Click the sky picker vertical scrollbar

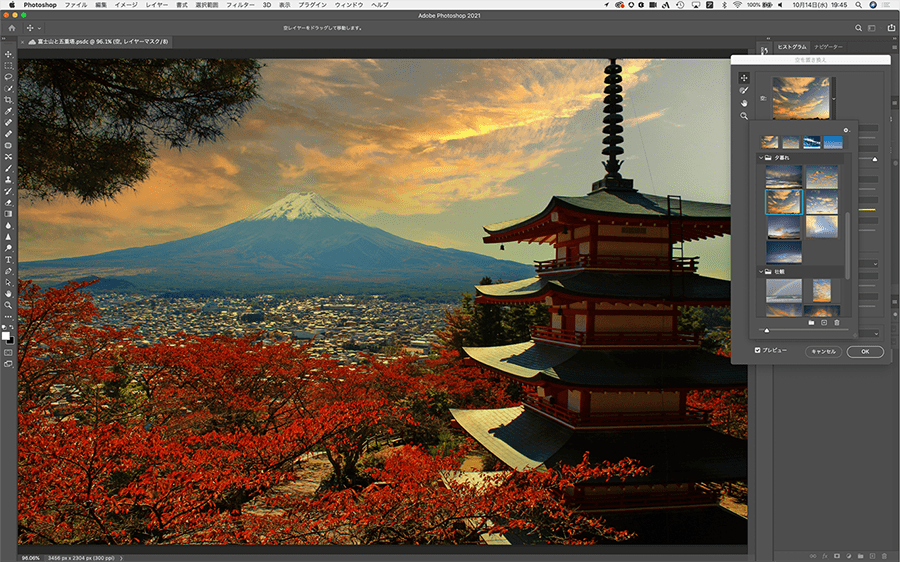click(x=847, y=246)
